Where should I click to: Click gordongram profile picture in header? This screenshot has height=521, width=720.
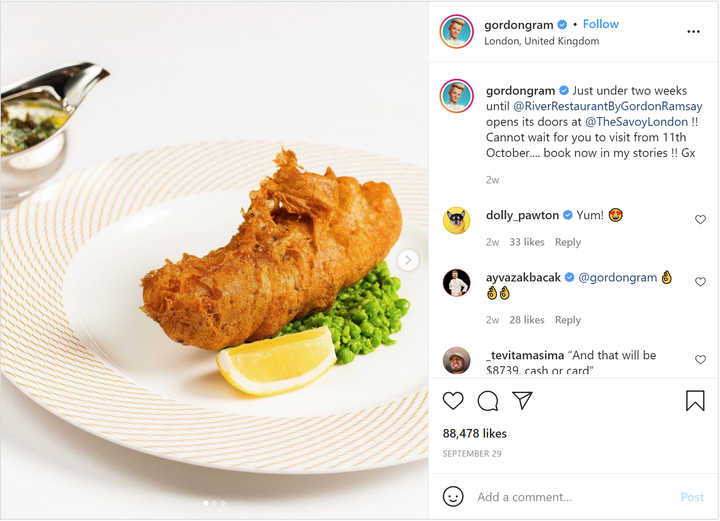click(x=457, y=32)
